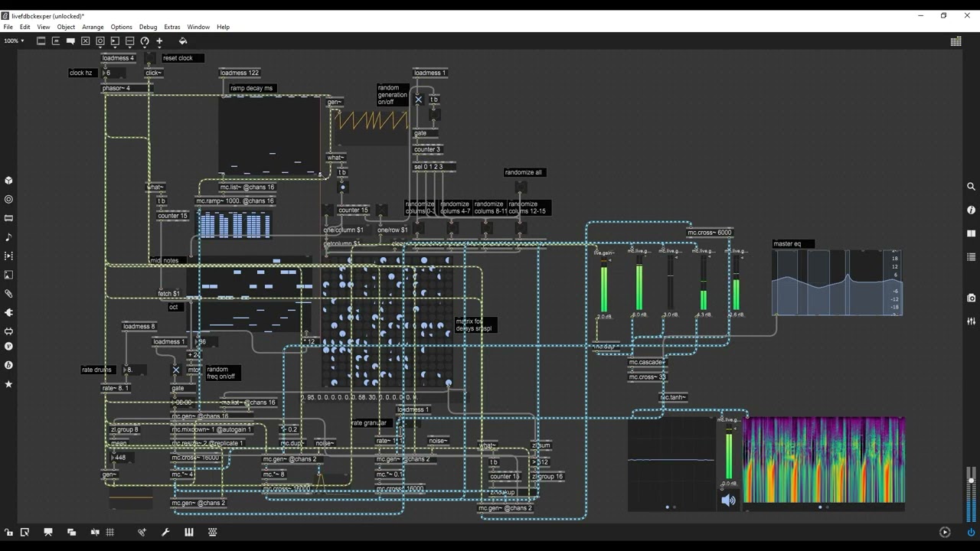Toggle the hide-on-lock crossed icon
This screenshot has height=551, width=980.
click(95, 532)
